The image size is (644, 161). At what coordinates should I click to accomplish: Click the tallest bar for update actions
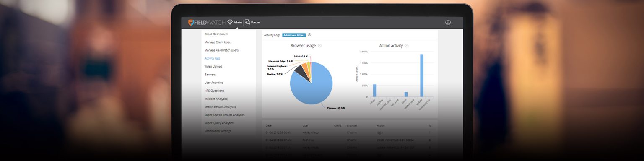coord(422,75)
